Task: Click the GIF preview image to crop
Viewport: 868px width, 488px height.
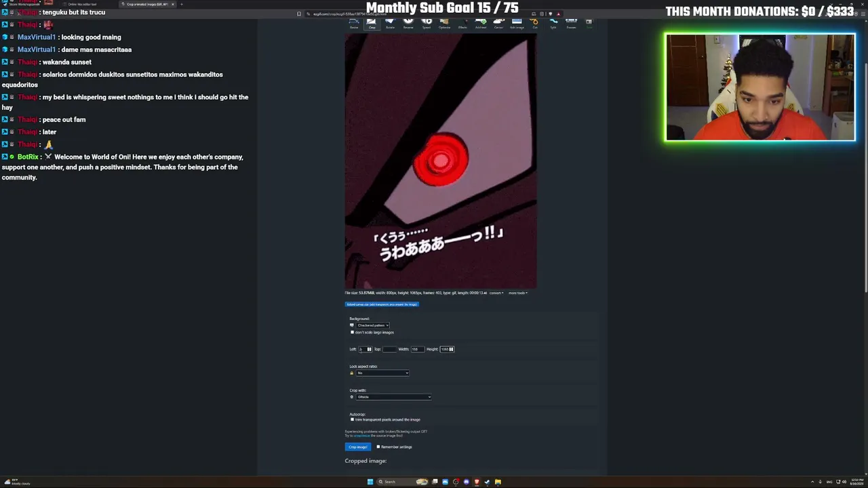Action: coord(441,162)
